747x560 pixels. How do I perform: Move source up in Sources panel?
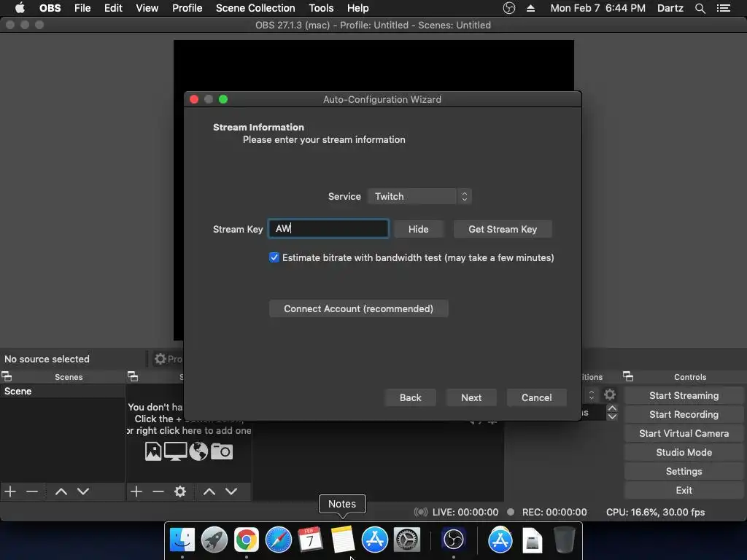click(209, 491)
